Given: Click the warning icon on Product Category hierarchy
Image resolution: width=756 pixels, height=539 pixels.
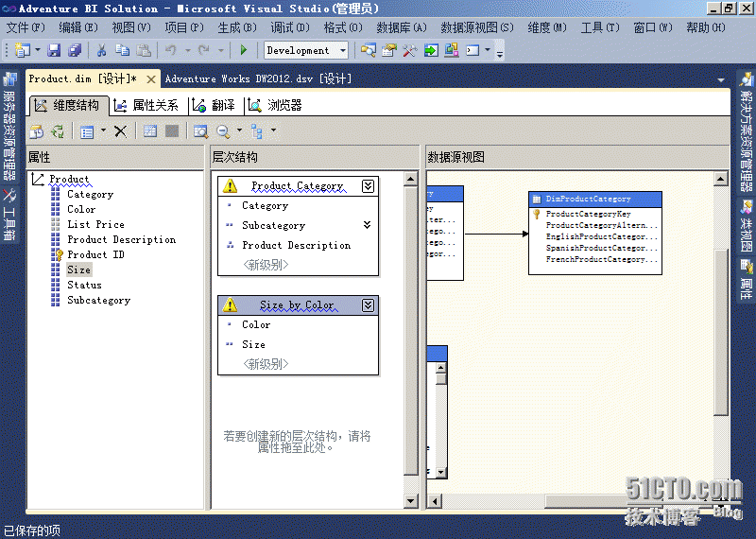Looking at the screenshot, I should click(230, 185).
